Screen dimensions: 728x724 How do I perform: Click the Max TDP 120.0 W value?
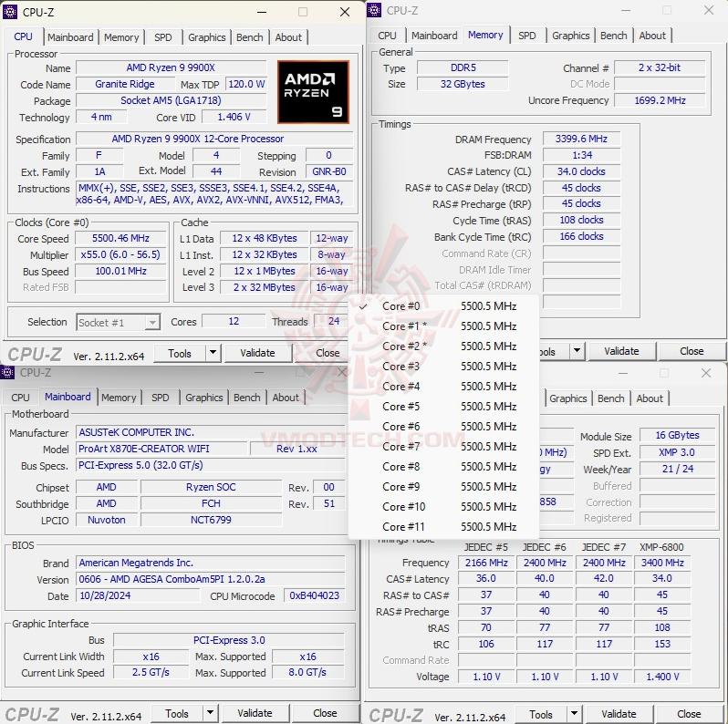pos(246,84)
